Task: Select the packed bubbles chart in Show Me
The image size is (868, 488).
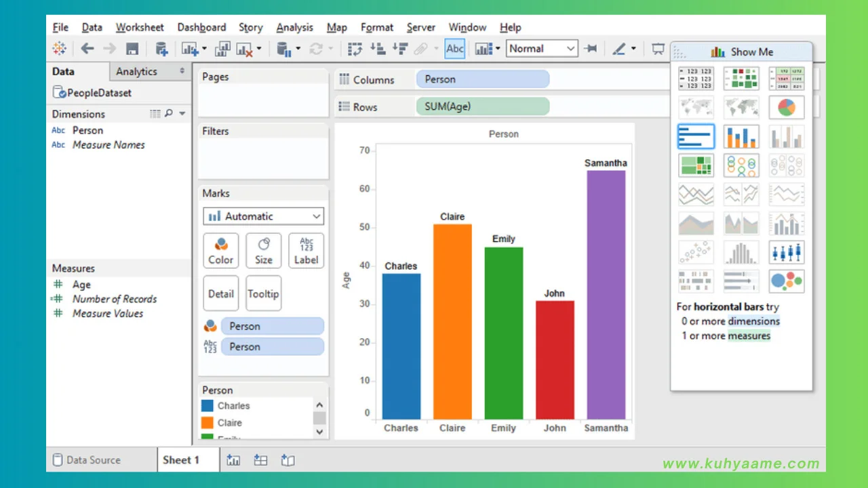Action: pos(787,281)
